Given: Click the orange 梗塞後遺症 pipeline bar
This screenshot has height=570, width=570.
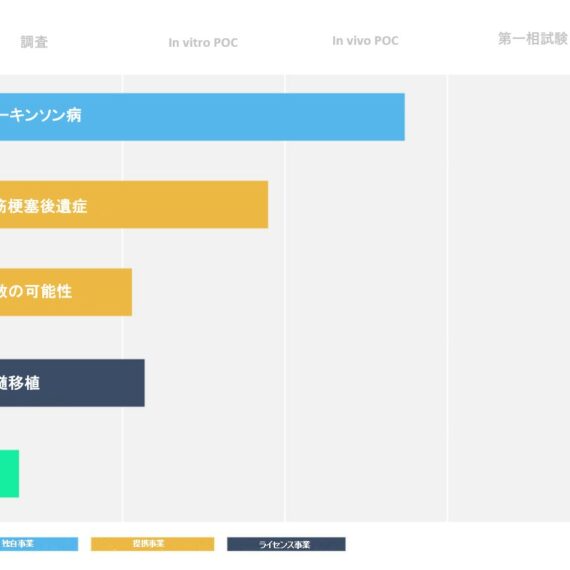Looking at the screenshot, I should click(x=134, y=204).
